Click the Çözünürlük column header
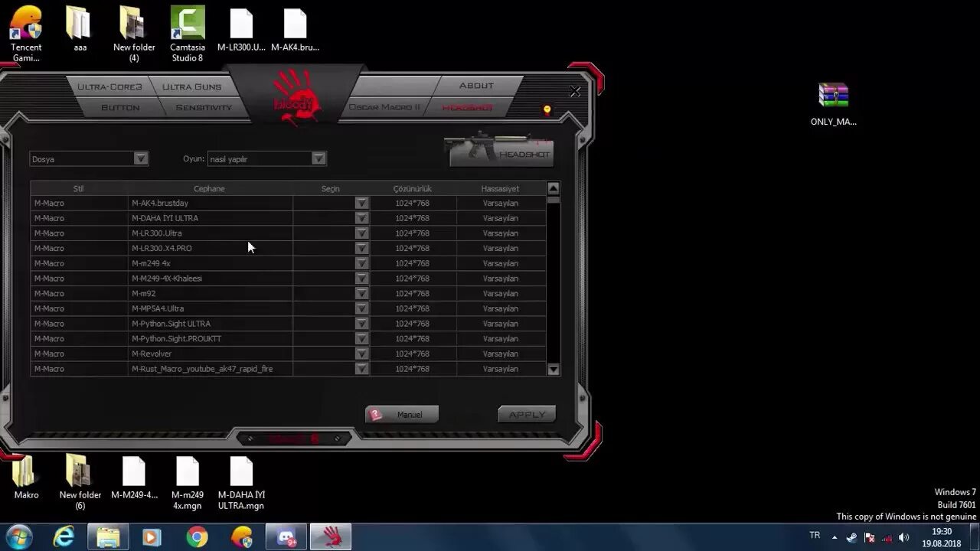This screenshot has width=980, height=551. (413, 188)
